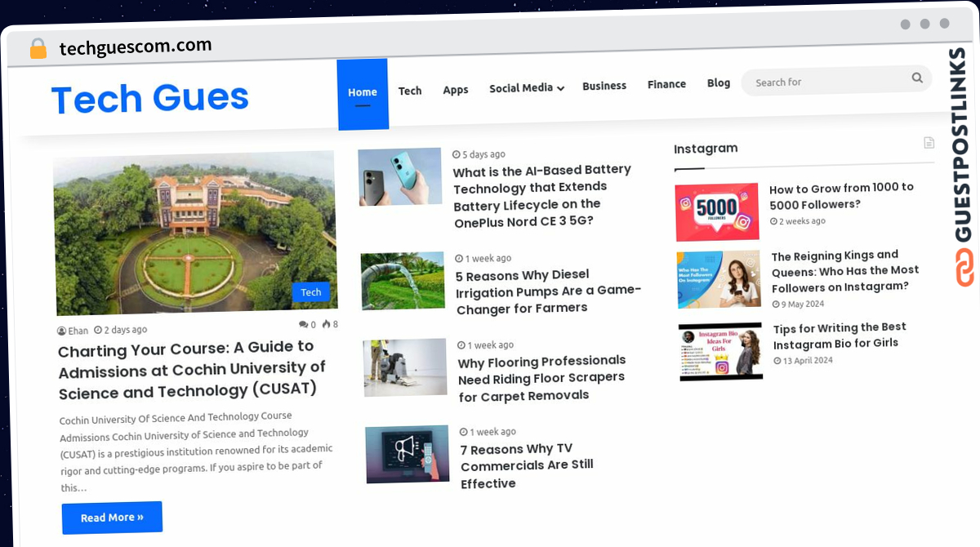The height and width of the screenshot is (547, 980).
Task: Click the 5000 followers thumbnail
Action: (717, 212)
